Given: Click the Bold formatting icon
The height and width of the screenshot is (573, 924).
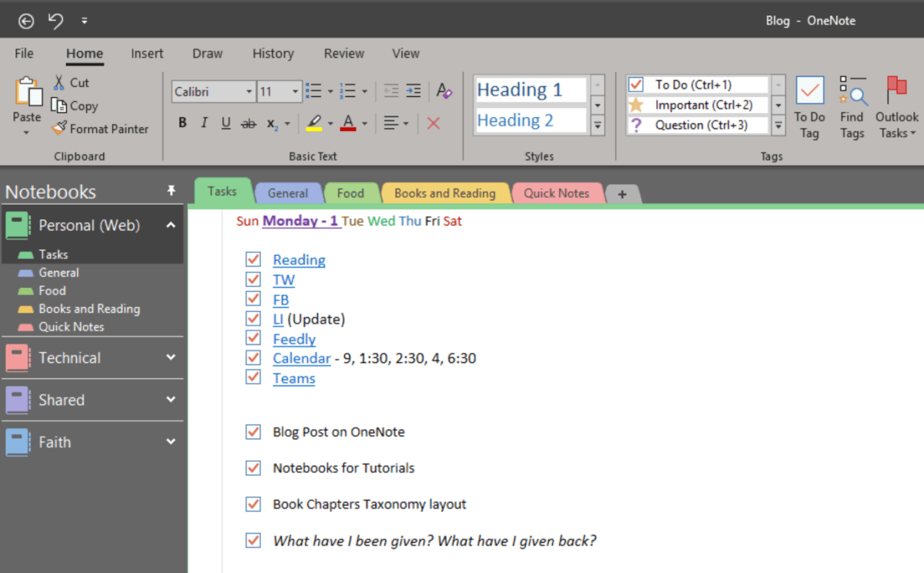Looking at the screenshot, I should click(x=182, y=123).
